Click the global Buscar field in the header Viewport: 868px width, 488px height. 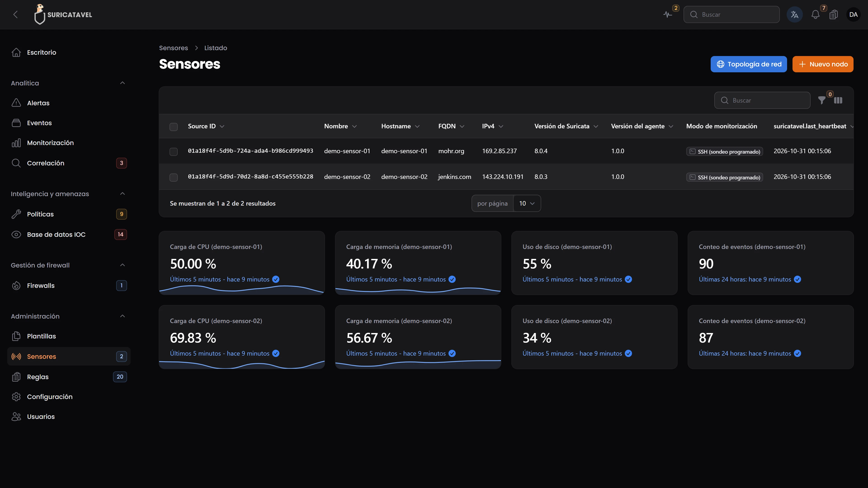(x=731, y=14)
